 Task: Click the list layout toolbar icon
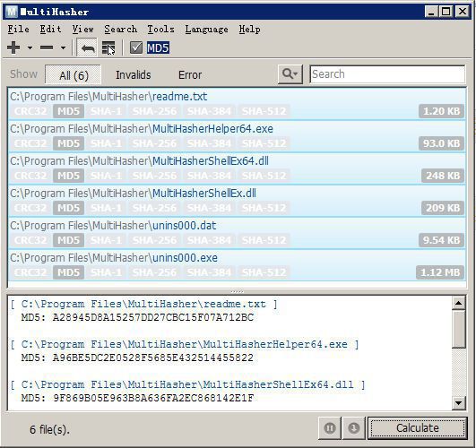click(108, 47)
